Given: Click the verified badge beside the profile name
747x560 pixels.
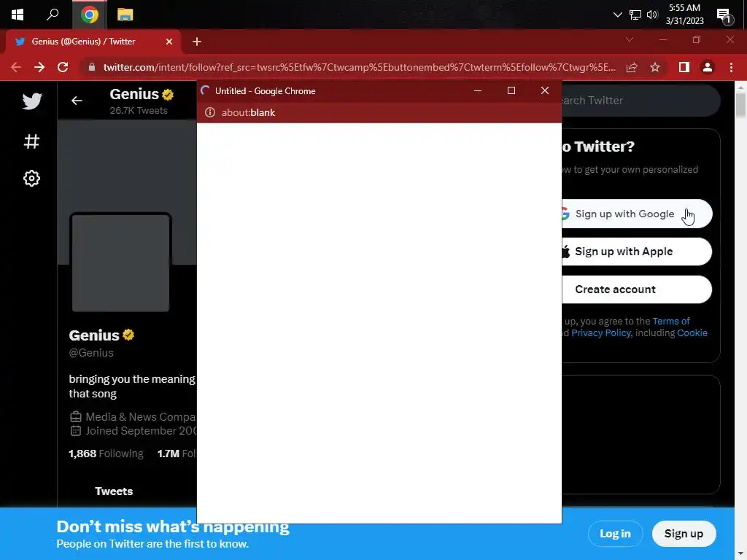Looking at the screenshot, I should 128,335.
